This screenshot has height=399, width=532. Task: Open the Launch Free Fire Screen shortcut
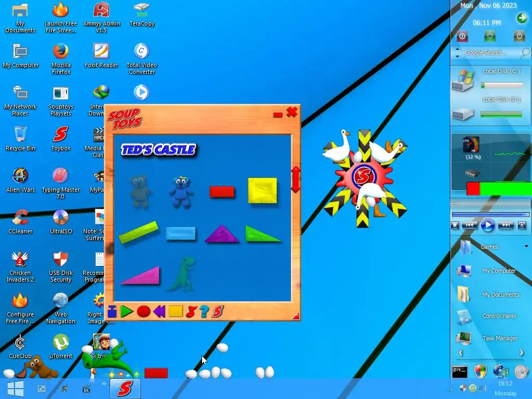click(x=61, y=17)
